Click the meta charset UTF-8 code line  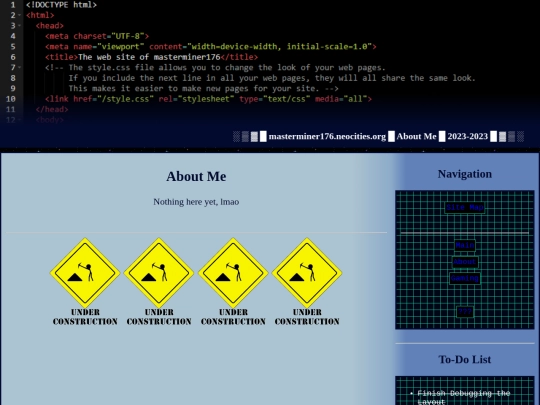pyautogui.click(x=97, y=36)
